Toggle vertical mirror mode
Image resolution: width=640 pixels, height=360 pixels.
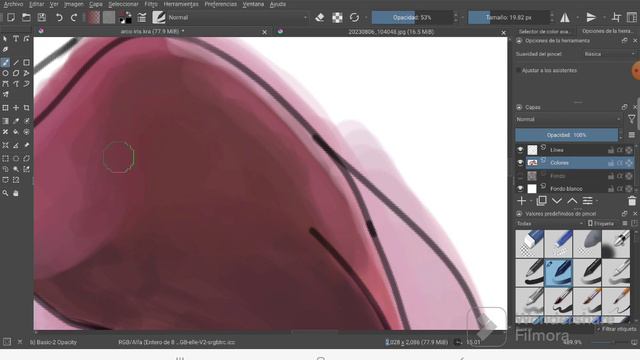click(591, 18)
